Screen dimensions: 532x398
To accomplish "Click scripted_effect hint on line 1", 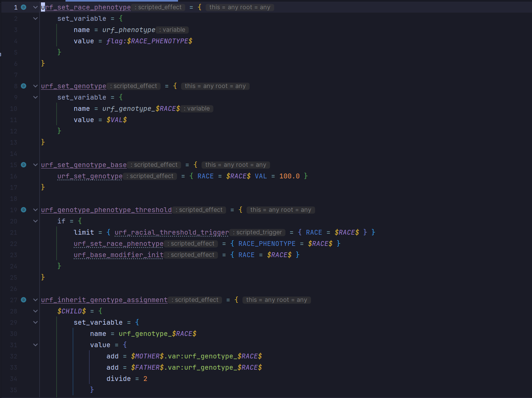I will pos(158,7).
